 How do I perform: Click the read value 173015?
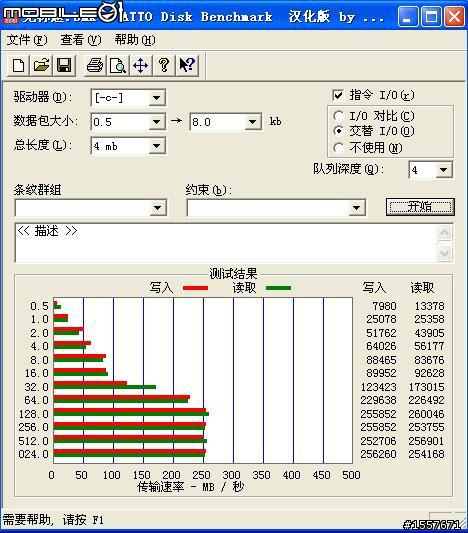tap(427, 387)
